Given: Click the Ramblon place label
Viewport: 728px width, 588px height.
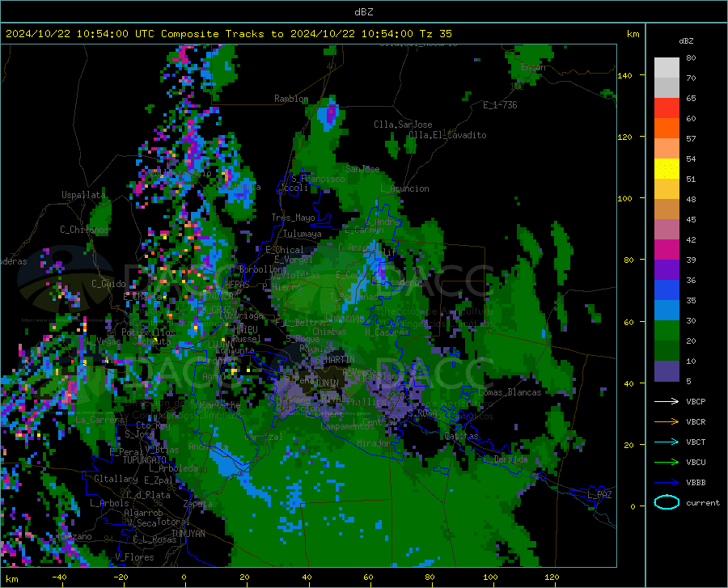Looking at the screenshot, I should click(x=291, y=99).
